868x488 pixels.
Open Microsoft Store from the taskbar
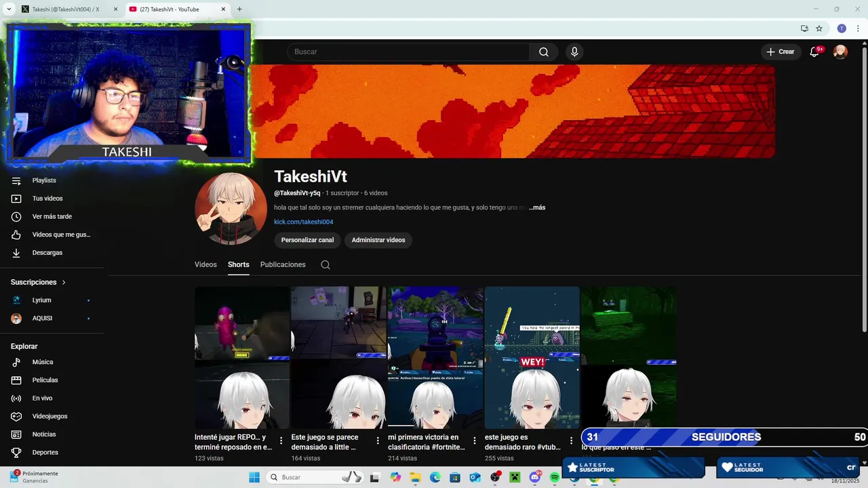pos(455,478)
